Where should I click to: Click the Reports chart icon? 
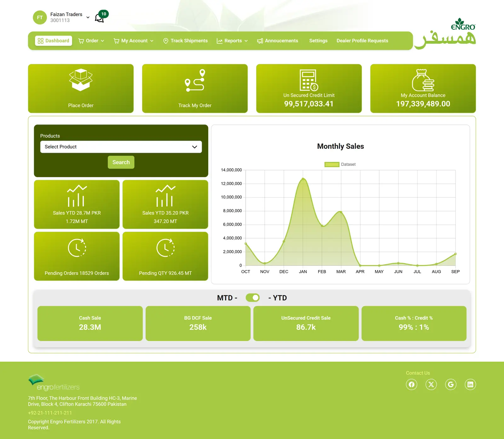pos(220,41)
